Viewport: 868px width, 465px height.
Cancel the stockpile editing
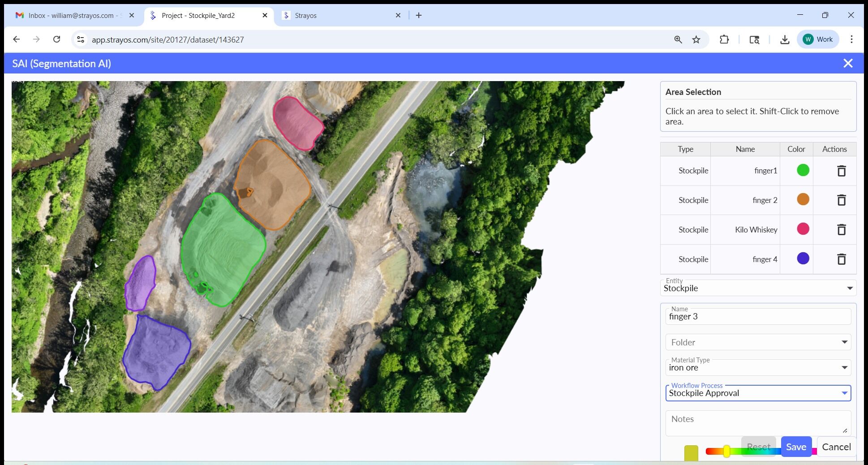(x=836, y=447)
